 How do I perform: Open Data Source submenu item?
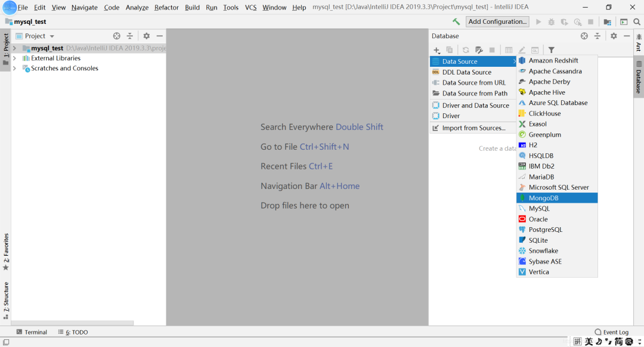[x=473, y=61]
